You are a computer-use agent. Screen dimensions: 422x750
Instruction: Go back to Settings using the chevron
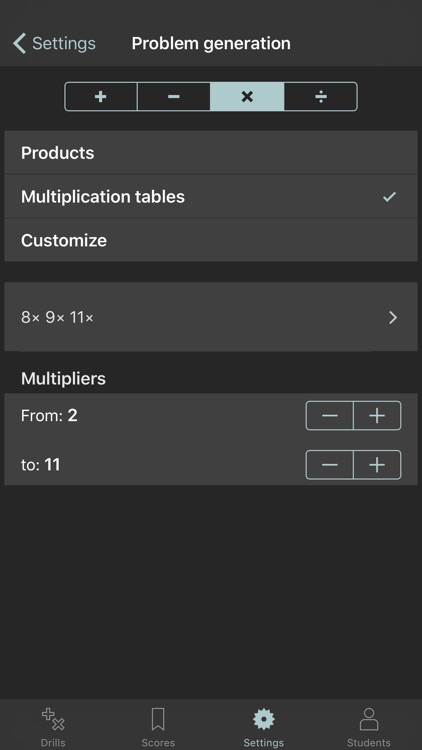19,44
